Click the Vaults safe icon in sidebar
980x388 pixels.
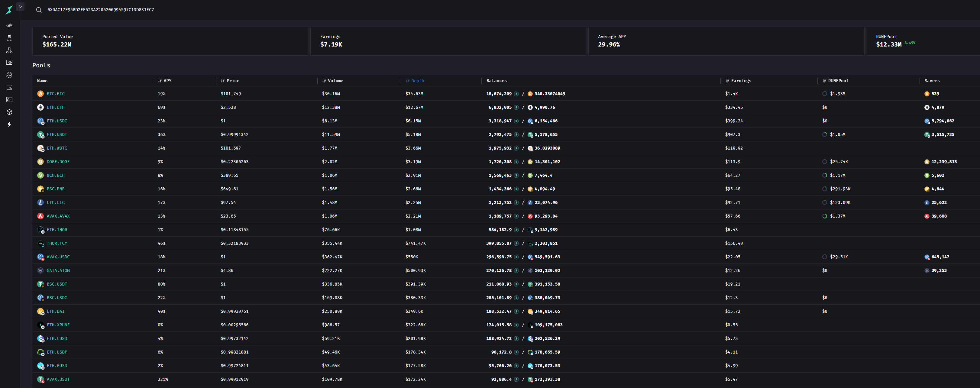click(9, 62)
